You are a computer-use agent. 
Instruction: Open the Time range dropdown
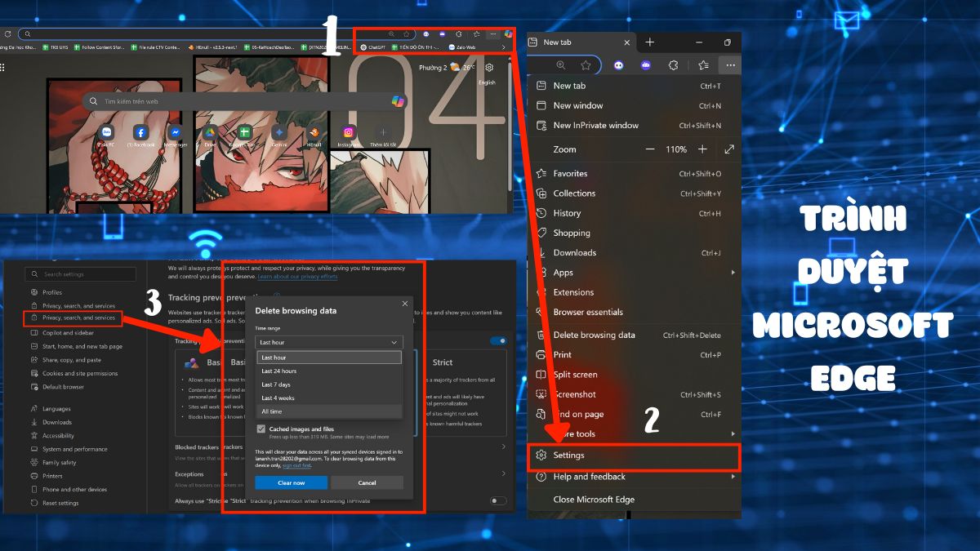pos(329,343)
